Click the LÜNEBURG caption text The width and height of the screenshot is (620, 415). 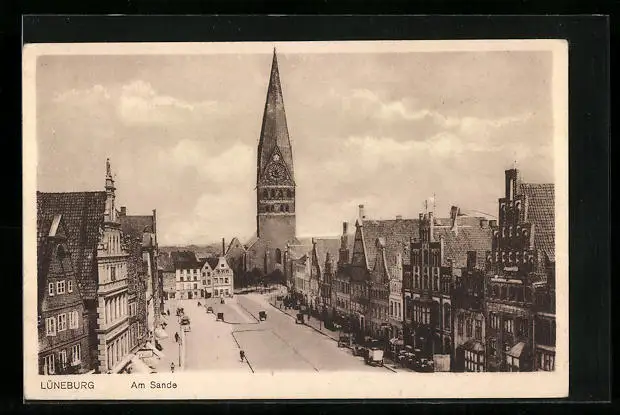67,385
